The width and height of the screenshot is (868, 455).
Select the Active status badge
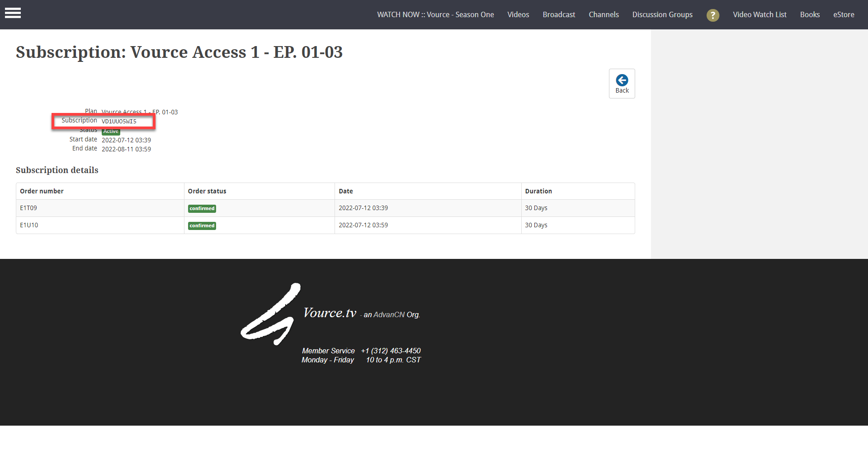pos(111,131)
